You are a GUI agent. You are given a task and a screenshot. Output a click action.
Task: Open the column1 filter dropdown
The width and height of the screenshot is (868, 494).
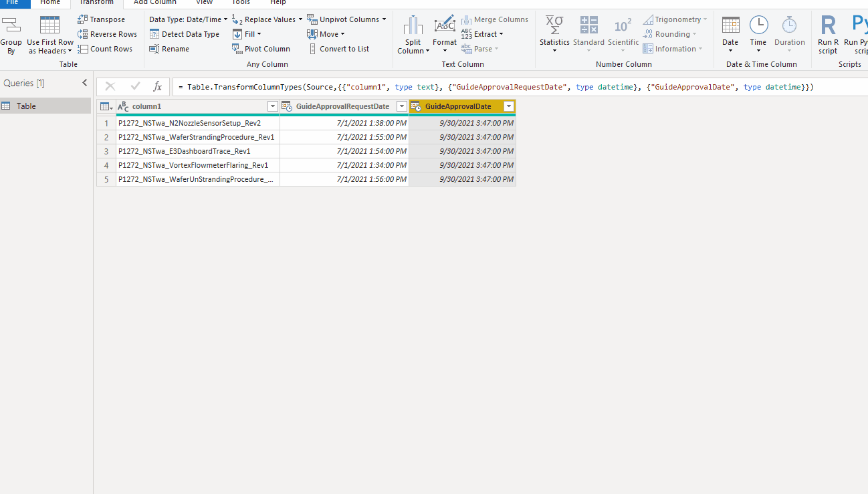click(272, 106)
